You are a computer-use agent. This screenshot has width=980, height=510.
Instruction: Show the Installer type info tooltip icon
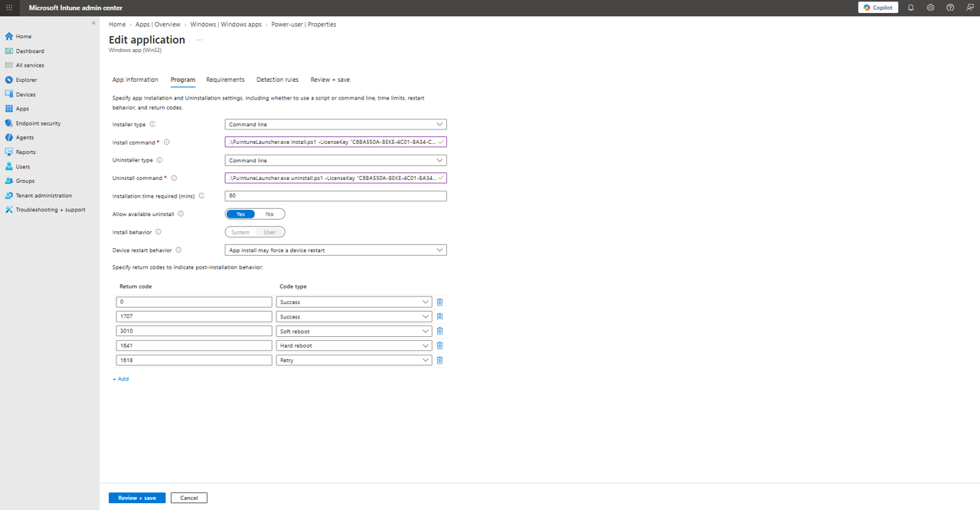[x=152, y=124]
